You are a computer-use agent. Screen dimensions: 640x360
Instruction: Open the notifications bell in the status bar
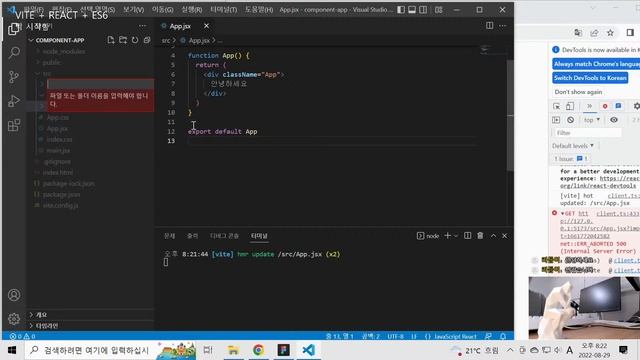pos(503,336)
